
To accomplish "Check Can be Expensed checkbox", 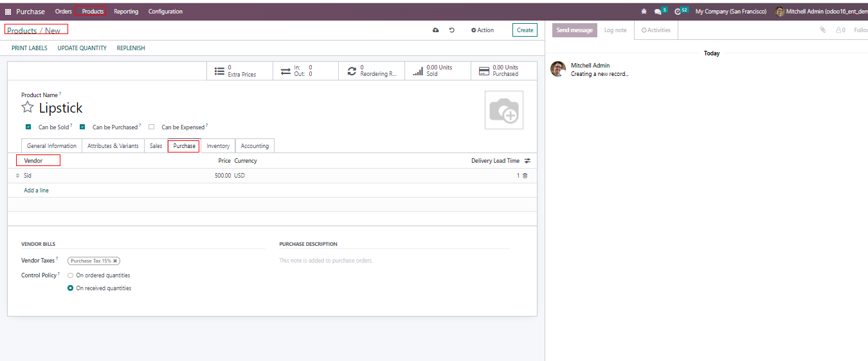I will tap(151, 127).
